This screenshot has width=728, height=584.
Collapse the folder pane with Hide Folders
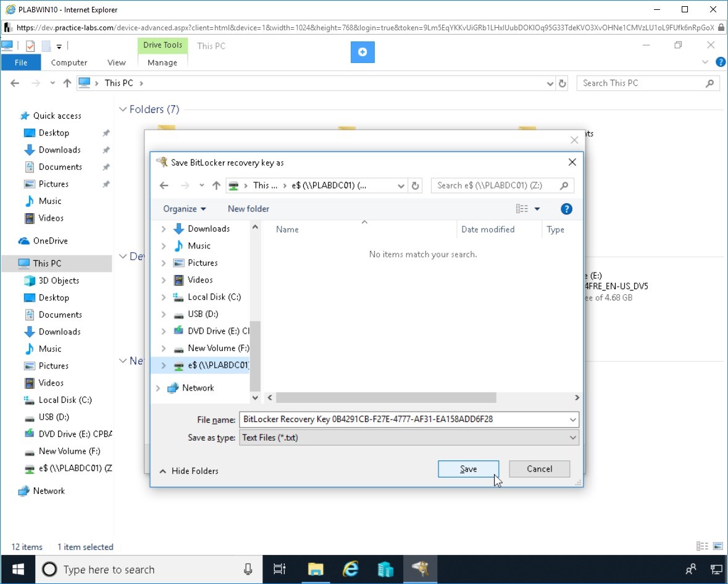pyautogui.click(x=189, y=471)
